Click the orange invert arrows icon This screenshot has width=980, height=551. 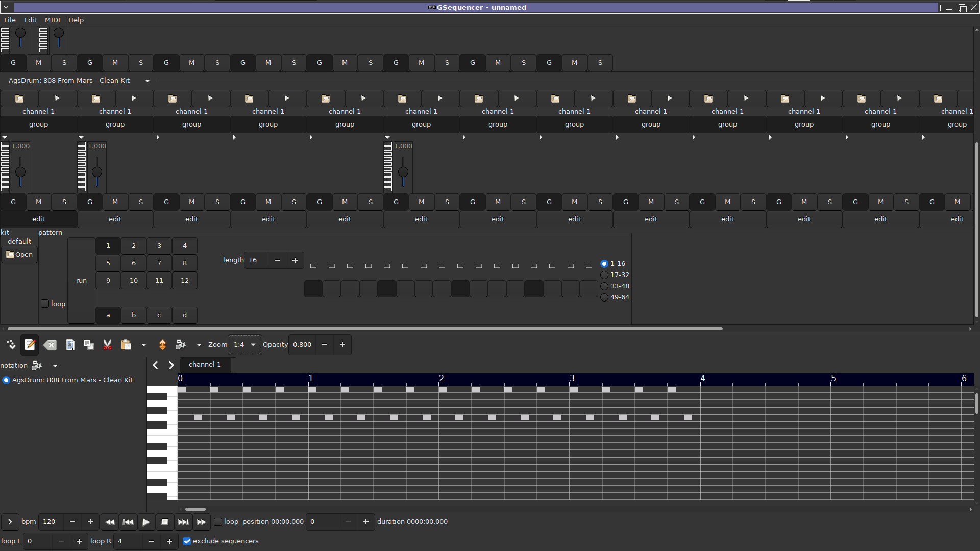point(162,345)
